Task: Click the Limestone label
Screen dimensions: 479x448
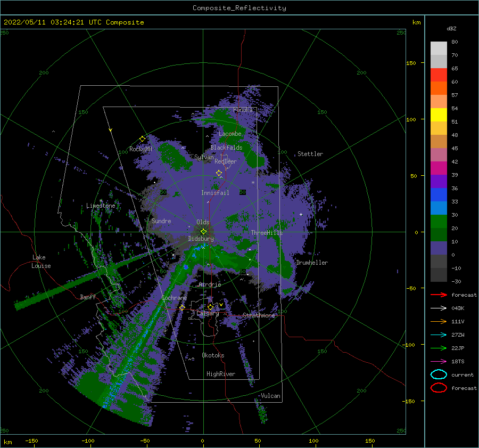Action: click(101, 206)
